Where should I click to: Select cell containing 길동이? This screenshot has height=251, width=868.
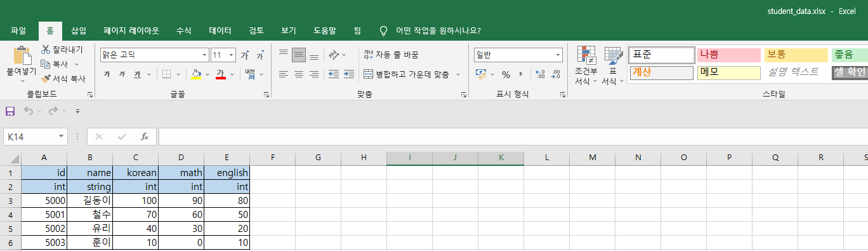coord(89,201)
